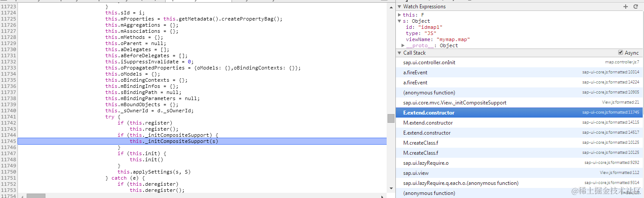
Task: Select the sap.ui.controller.onInit stack frame
Action: [519, 63]
